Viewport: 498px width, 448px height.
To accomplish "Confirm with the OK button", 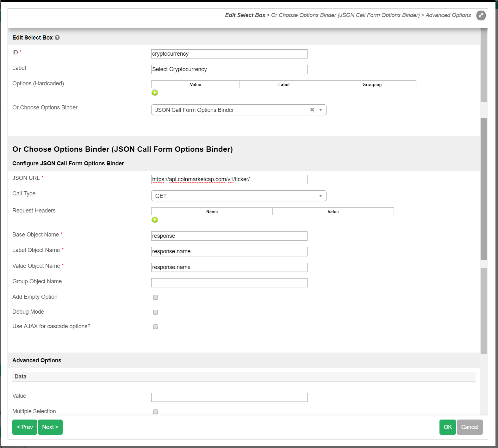I will [448, 427].
